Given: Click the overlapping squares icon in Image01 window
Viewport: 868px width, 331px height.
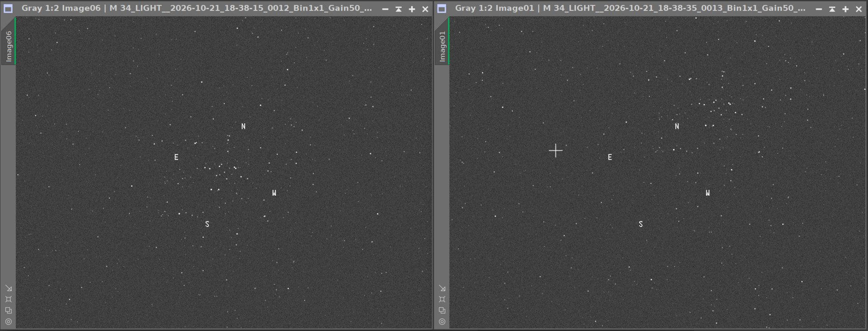Looking at the screenshot, I should 442,311.
